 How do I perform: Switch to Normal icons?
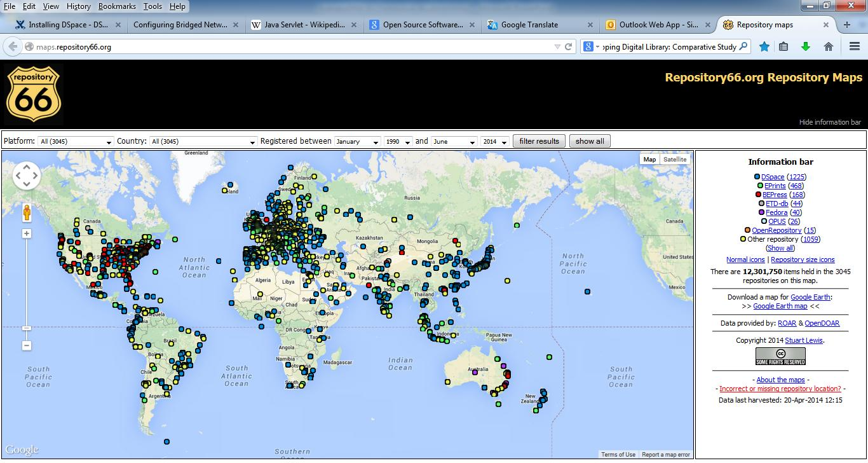(x=745, y=259)
